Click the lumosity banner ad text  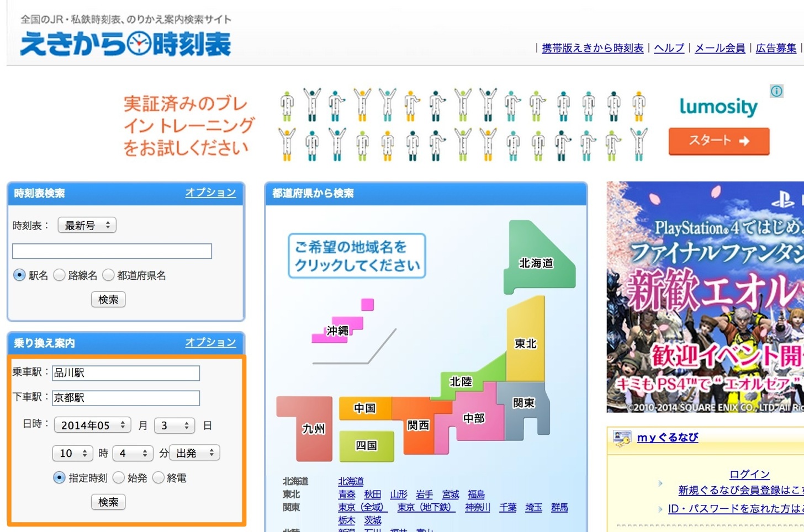tap(188, 126)
